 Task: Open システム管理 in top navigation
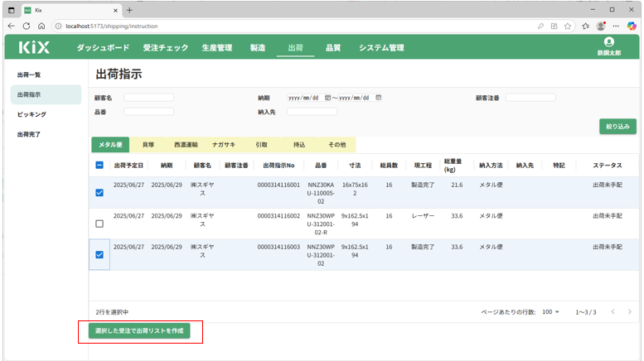(x=381, y=47)
